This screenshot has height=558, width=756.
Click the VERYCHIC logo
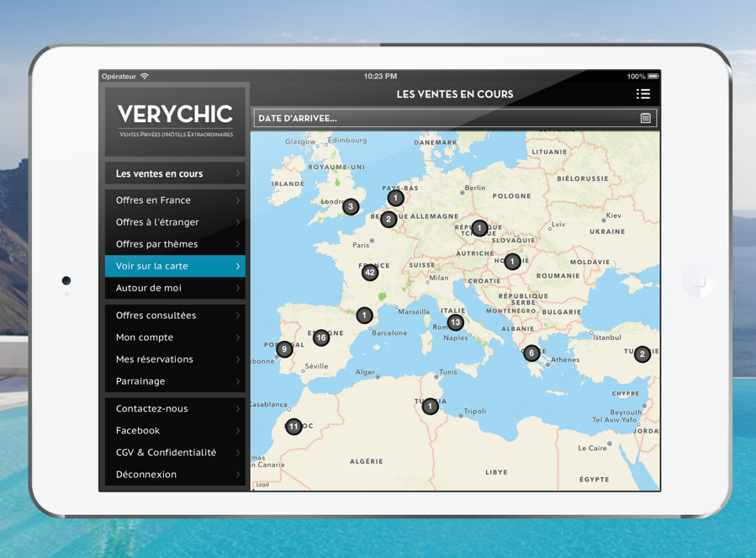tap(176, 120)
